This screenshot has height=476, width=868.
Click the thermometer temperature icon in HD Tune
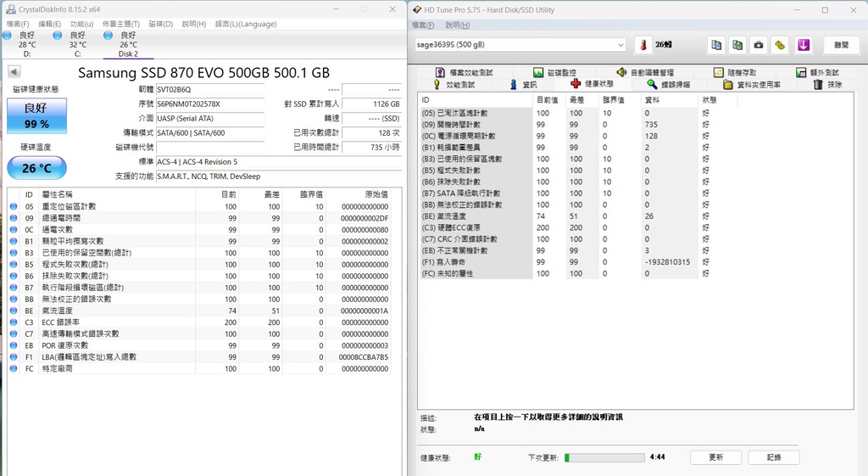coord(643,45)
